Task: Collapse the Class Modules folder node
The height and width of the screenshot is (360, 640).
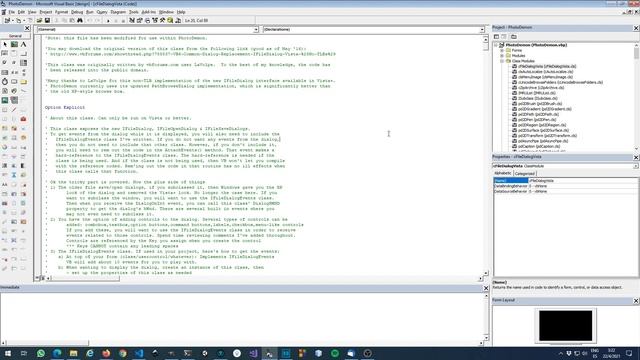Action: coord(502,61)
